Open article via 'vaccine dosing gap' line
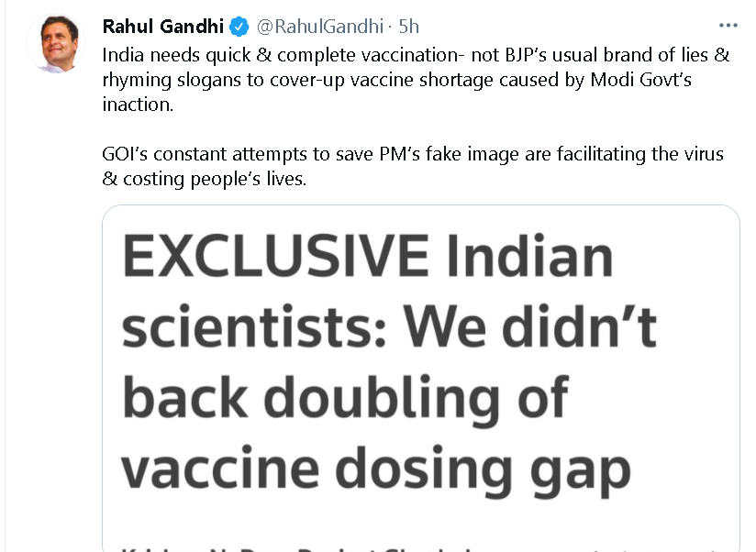This screenshot has height=552, width=756. [x=376, y=469]
